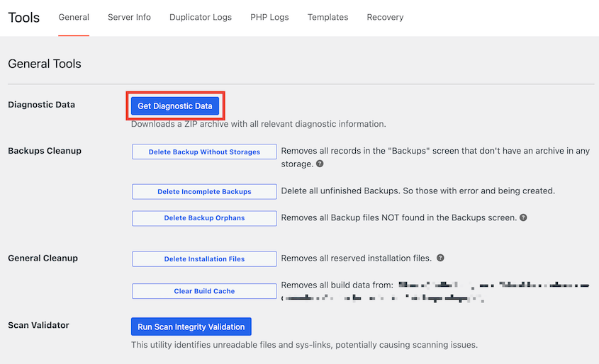Click Delete Installation Files button
Image resolution: width=599 pixels, height=364 pixels.
(204, 259)
